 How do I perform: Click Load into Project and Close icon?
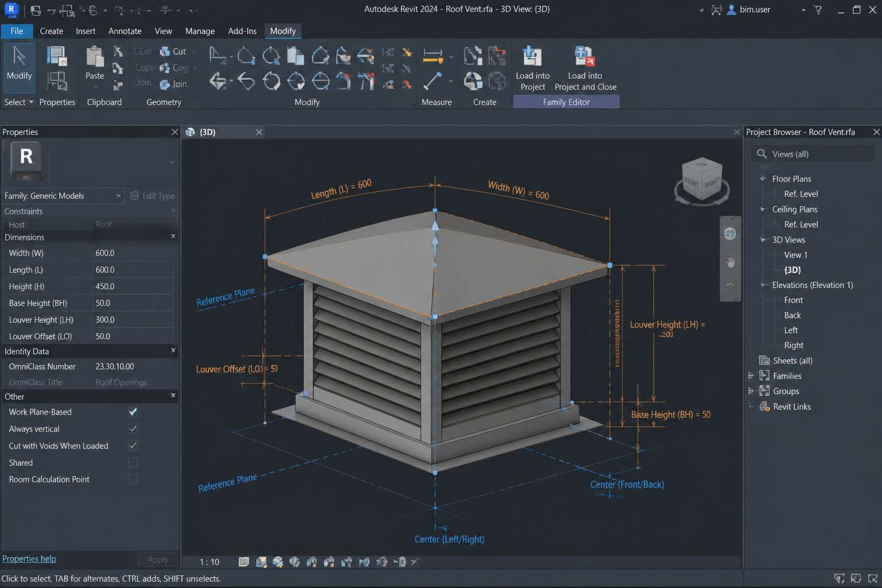(585, 57)
